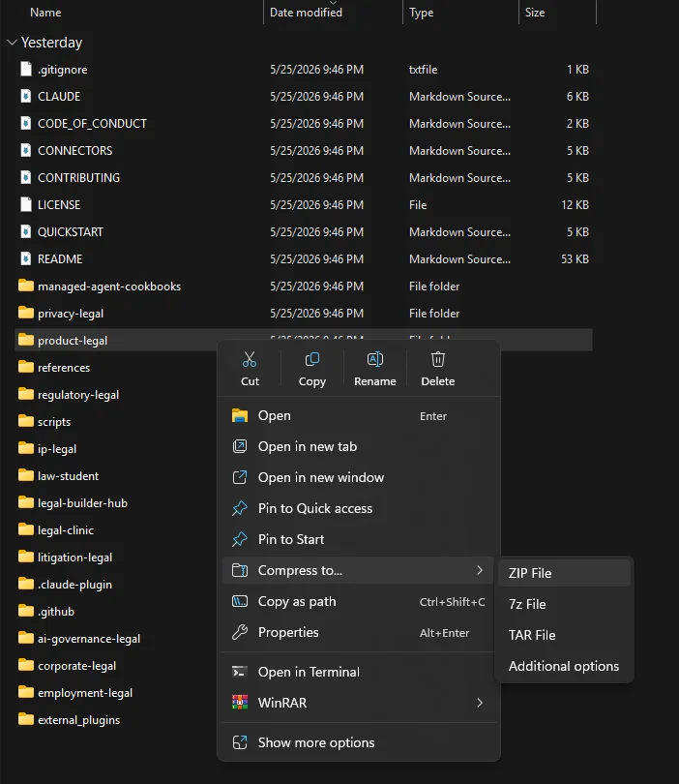Choose Pin to Quick access

[x=358, y=508]
